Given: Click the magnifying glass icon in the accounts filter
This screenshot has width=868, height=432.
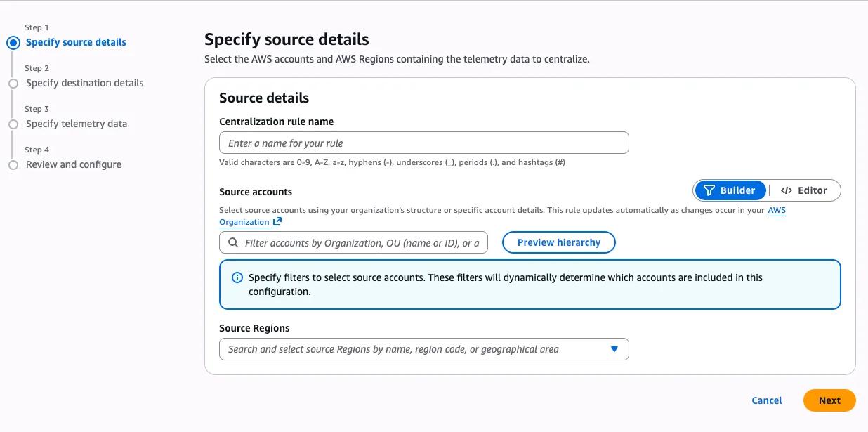Looking at the screenshot, I should coord(232,243).
